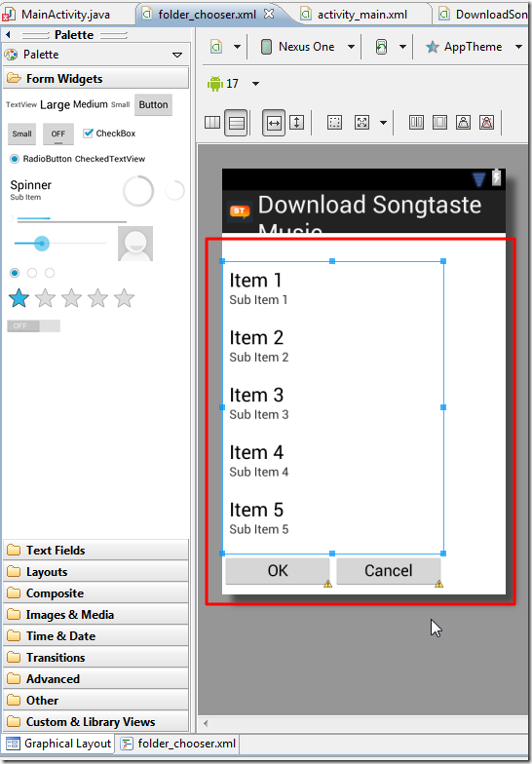Open the folder_chooser.xml source bottom tab
This screenshot has height=764, width=532.
point(178,744)
